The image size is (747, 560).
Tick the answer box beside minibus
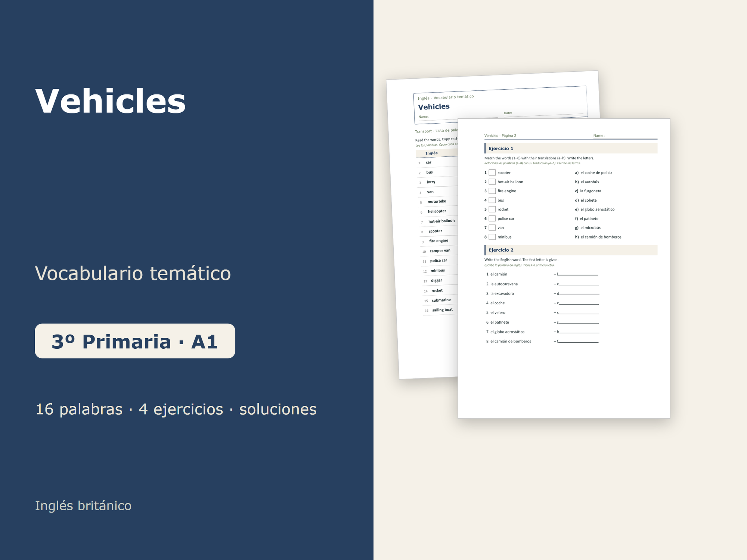click(492, 237)
